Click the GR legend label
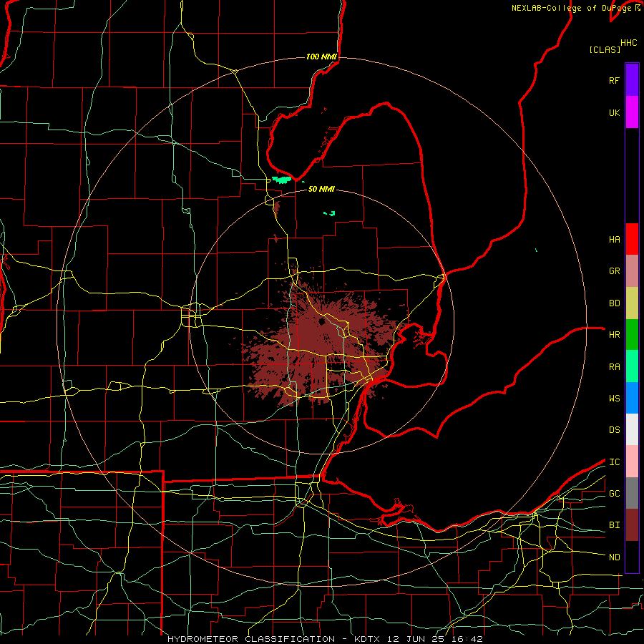 coord(614,271)
